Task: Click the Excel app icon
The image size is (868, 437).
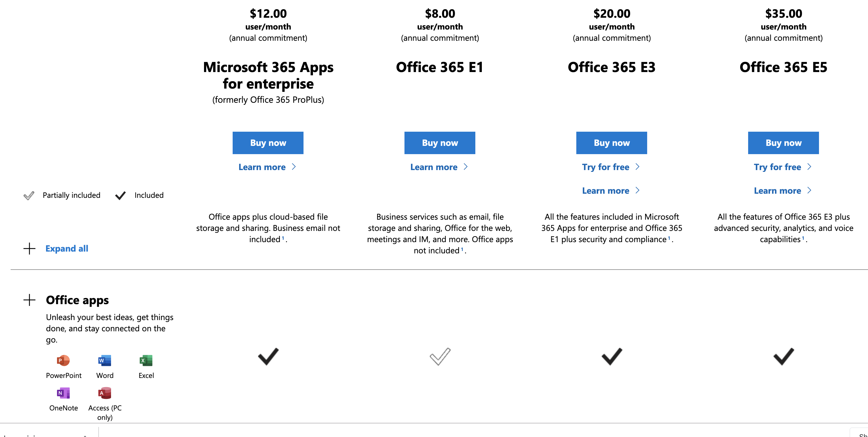Action: click(146, 361)
